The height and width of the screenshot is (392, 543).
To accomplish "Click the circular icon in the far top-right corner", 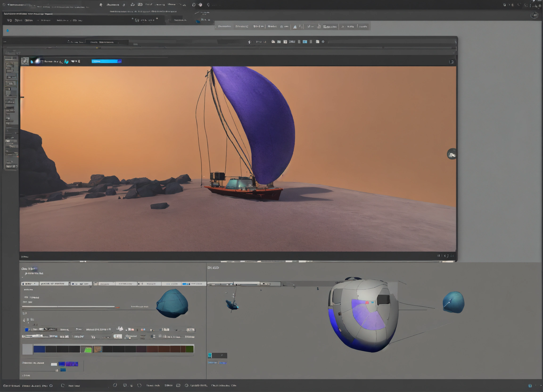I will pyautogui.click(x=534, y=16).
